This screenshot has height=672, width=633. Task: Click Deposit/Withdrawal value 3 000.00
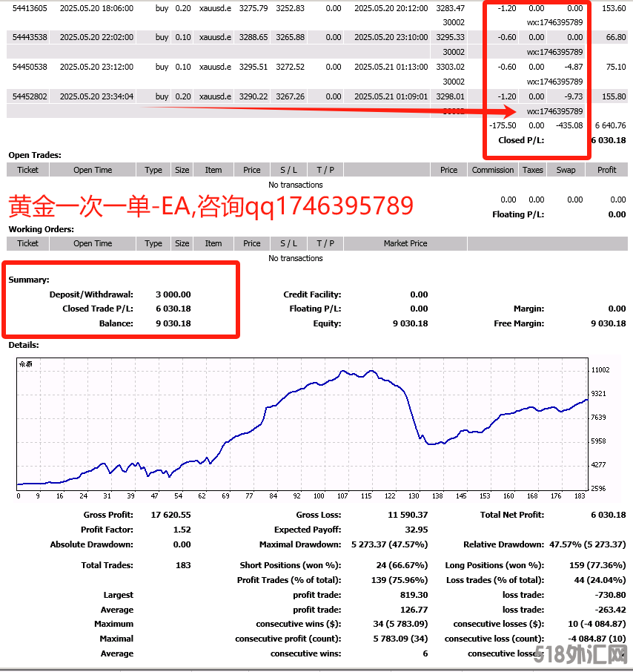tap(173, 294)
